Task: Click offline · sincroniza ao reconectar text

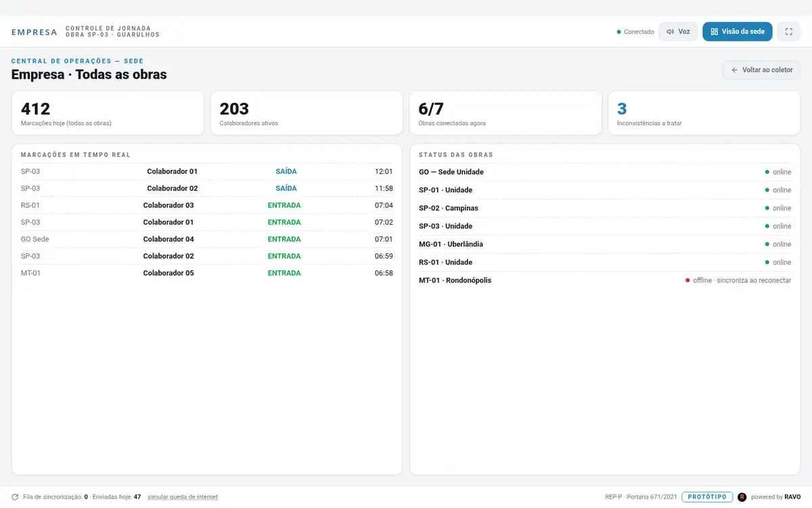Action: coord(742,280)
